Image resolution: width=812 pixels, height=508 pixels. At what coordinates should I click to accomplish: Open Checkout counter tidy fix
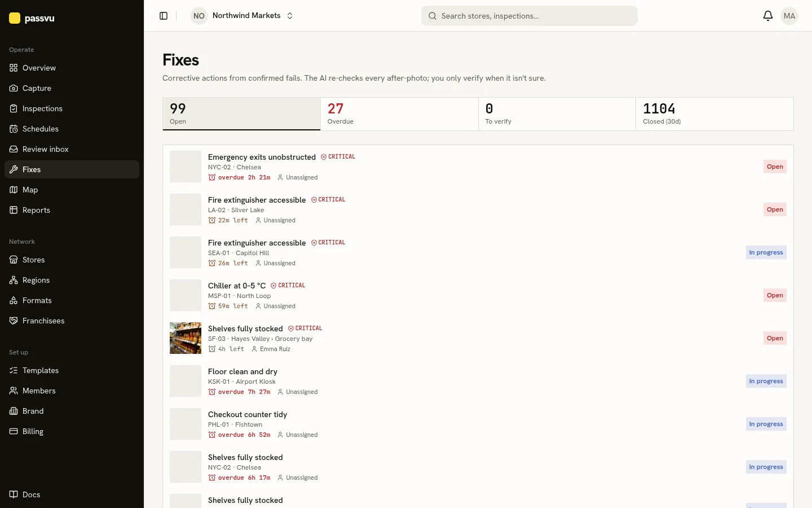pyautogui.click(x=478, y=424)
